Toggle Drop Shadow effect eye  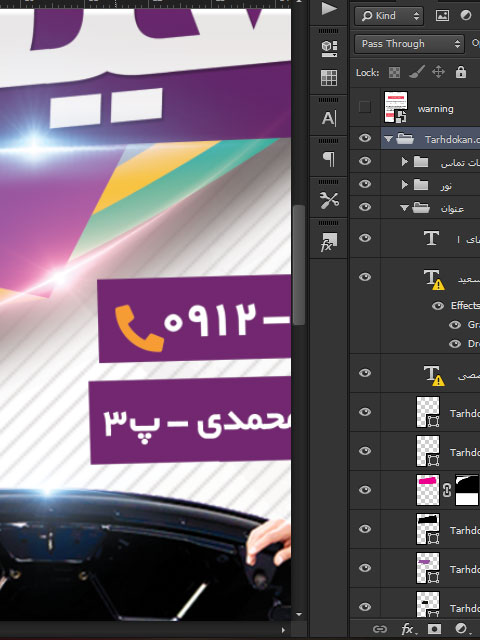455,344
